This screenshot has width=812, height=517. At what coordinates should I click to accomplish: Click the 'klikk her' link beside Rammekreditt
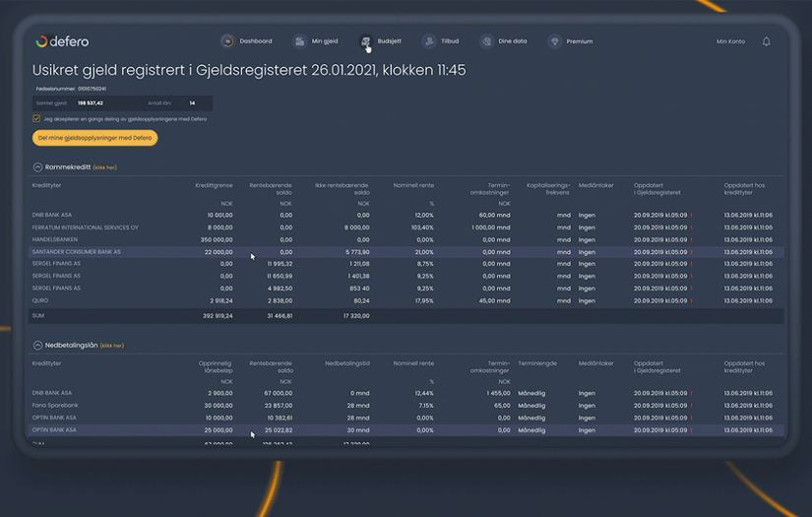click(104, 168)
